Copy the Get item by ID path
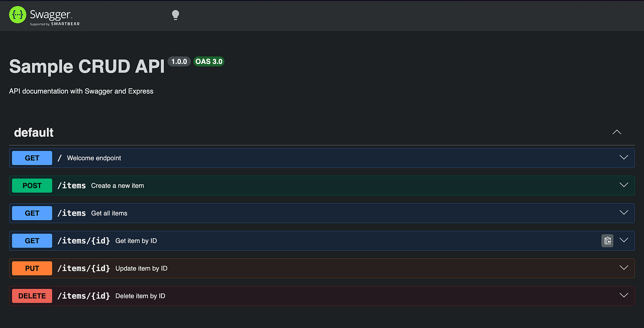Screen dimensions: 644x328 (x=608, y=241)
